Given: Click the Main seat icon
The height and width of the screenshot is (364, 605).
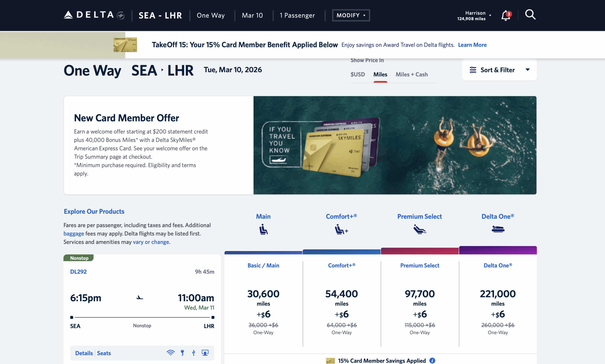Looking at the screenshot, I should point(264,229).
